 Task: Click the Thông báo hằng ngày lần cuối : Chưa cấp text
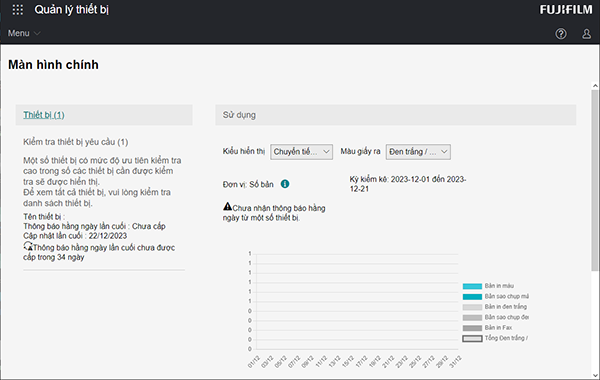(94, 226)
